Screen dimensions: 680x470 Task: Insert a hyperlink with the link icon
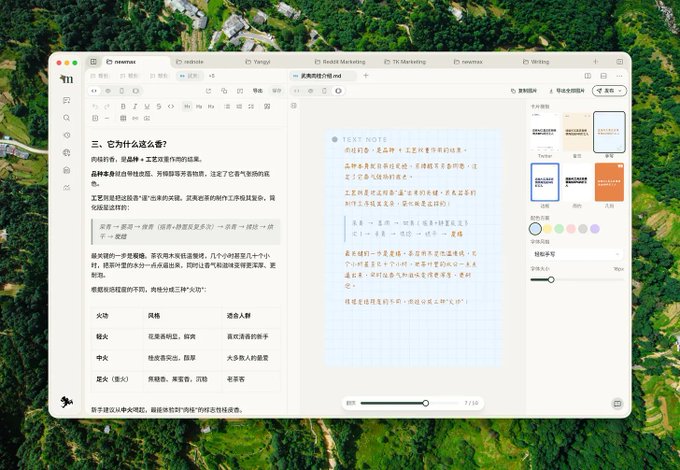135,118
